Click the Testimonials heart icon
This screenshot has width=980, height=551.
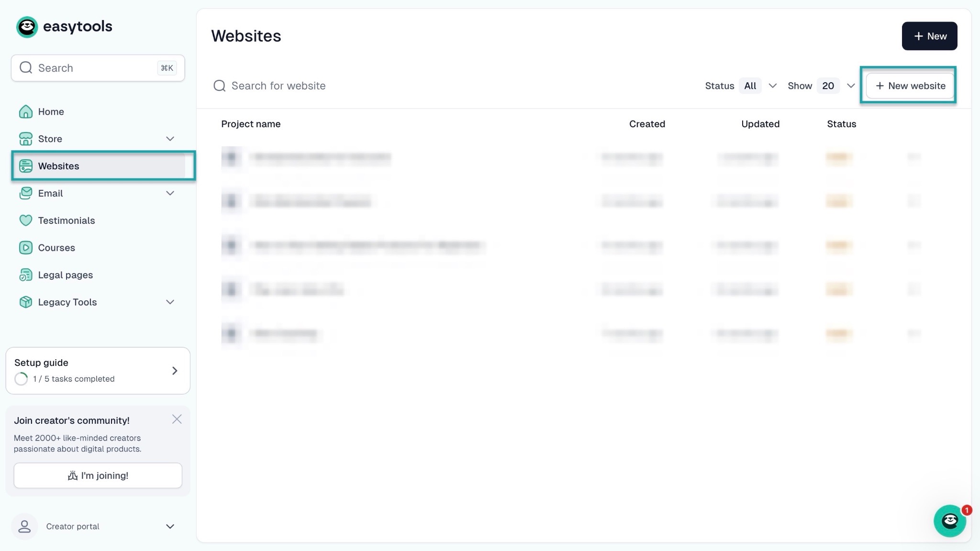(25, 220)
